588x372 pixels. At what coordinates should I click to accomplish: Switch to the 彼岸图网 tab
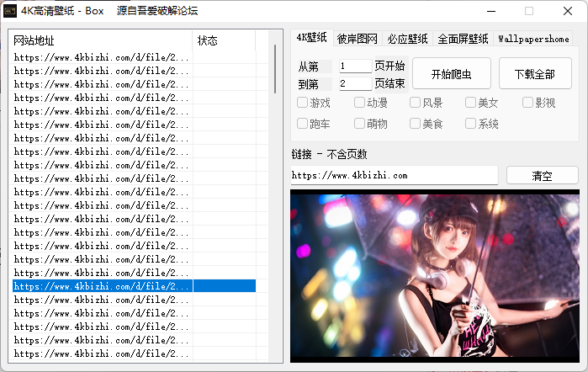pos(358,39)
